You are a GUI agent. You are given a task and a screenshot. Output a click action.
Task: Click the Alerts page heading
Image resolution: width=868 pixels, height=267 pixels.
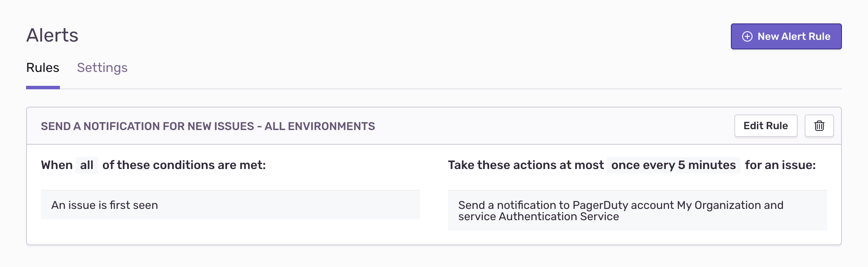(x=52, y=35)
